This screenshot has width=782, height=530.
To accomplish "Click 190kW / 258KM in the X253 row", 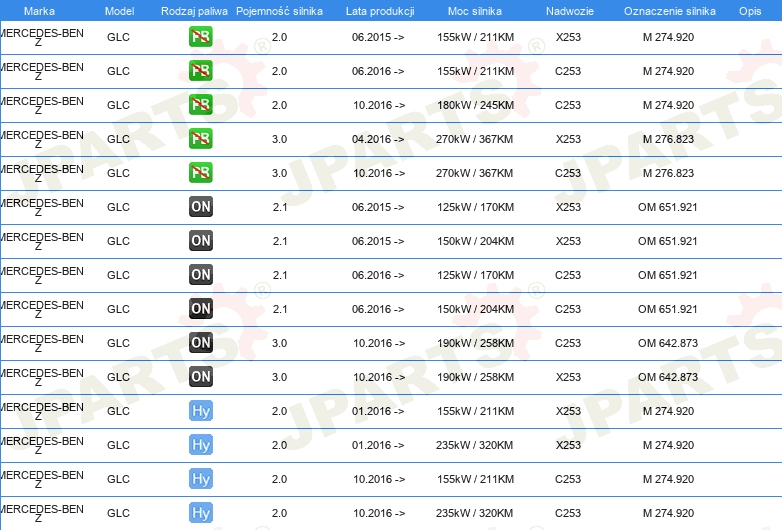I will 475,377.
